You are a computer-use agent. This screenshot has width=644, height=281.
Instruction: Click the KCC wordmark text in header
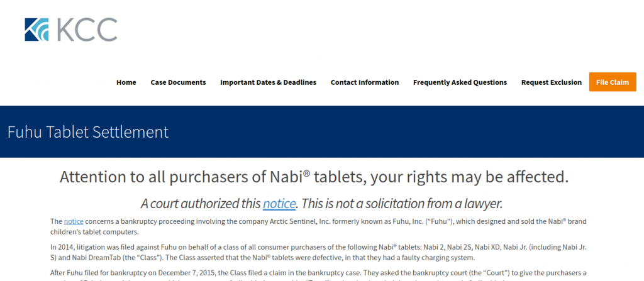pyautogui.click(x=87, y=30)
